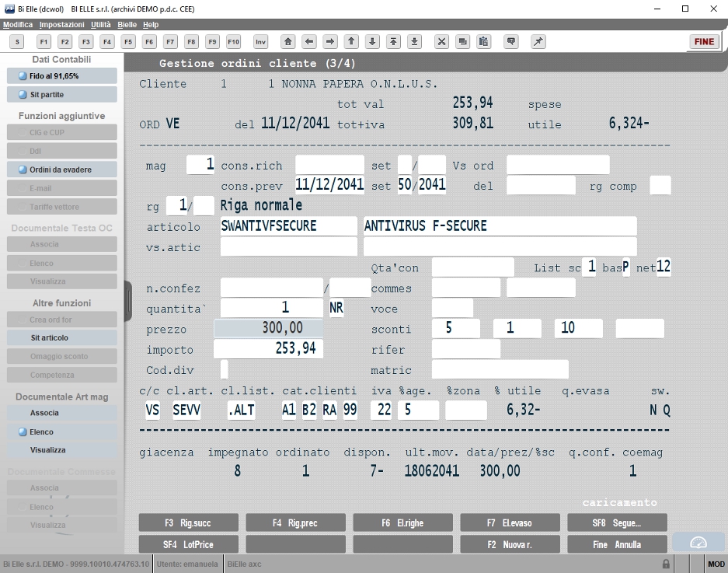This screenshot has width=728, height=573.
Task: Open the Modifica menu
Action: (x=18, y=25)
